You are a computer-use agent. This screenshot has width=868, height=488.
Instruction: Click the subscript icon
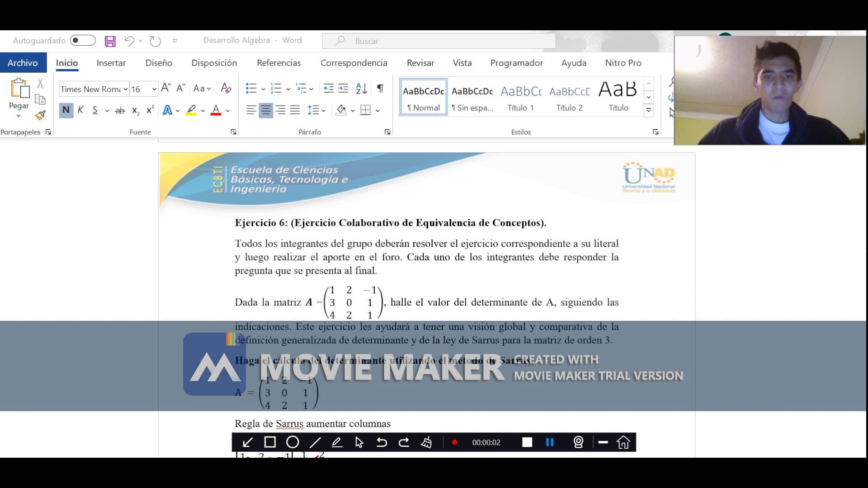135,110
